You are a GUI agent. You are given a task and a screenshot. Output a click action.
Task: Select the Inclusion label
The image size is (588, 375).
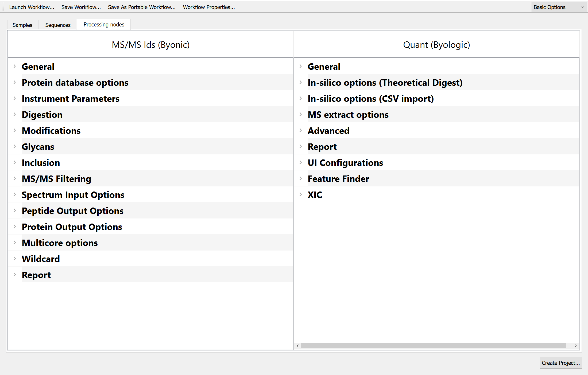pos(41,163)
